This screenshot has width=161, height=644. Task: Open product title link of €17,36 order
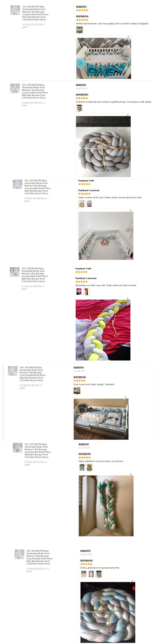click(34, 275)
